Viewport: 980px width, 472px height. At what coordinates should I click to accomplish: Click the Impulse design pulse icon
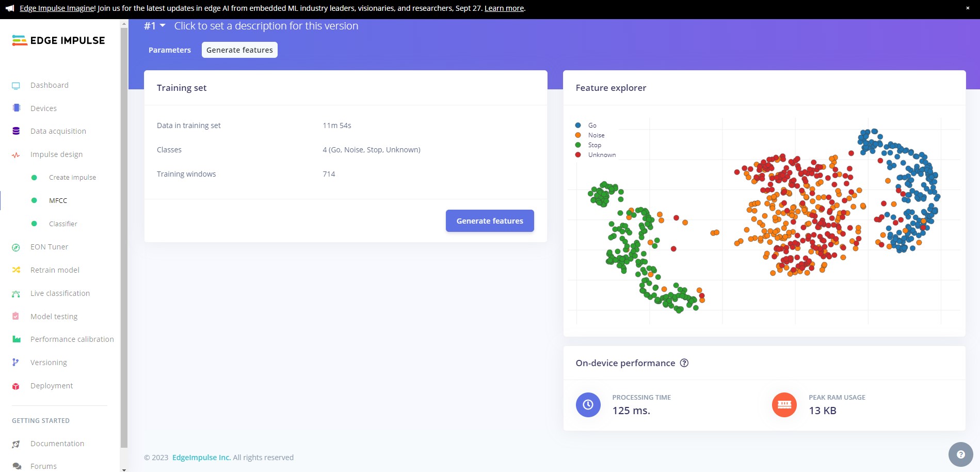[16, 155]
